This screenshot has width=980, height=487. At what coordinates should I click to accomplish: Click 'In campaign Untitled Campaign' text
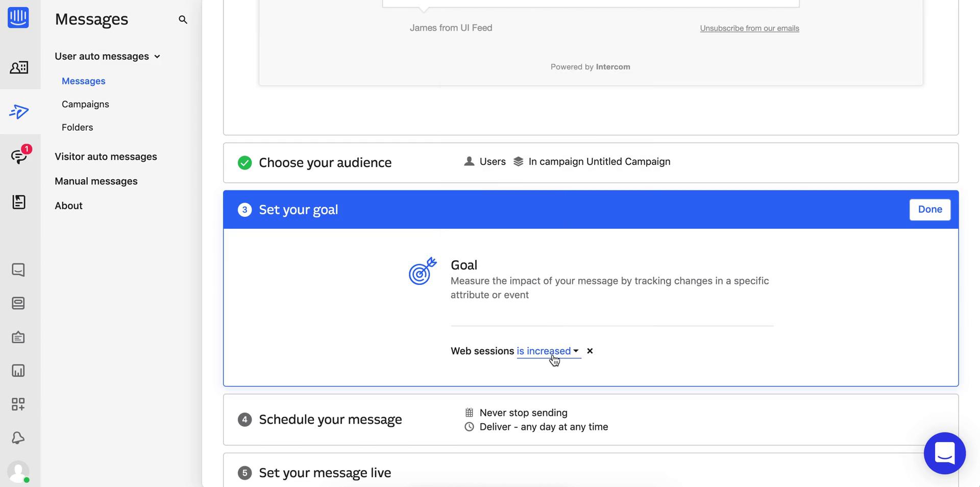tap(599, 162)
